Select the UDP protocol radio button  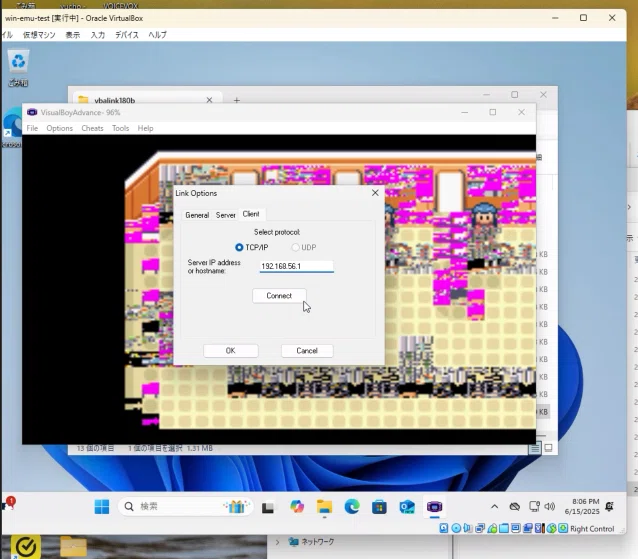[295, 247]
